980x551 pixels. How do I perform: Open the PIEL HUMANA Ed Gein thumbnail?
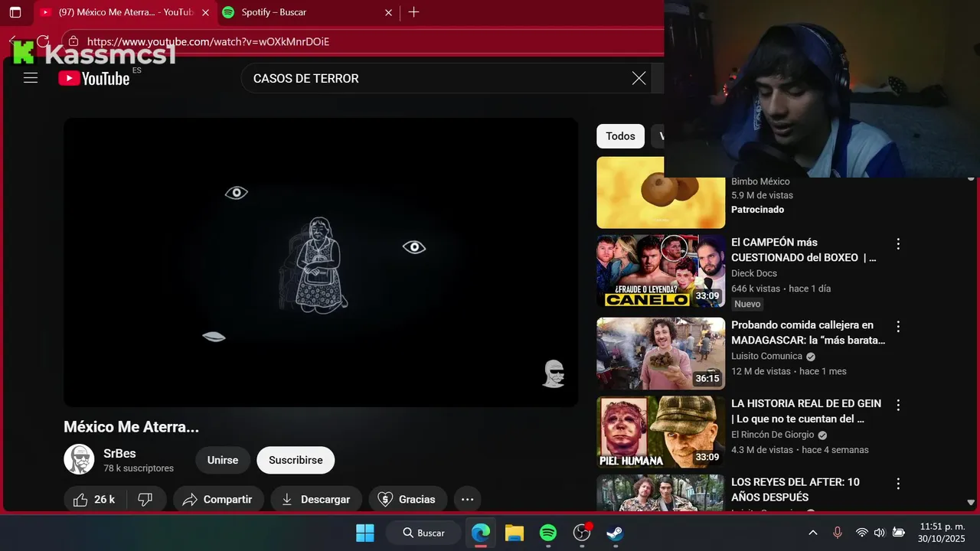coord(661,432)
